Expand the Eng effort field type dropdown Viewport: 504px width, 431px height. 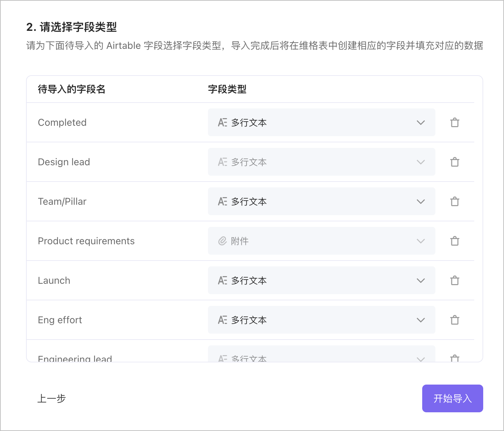(420, 320)
